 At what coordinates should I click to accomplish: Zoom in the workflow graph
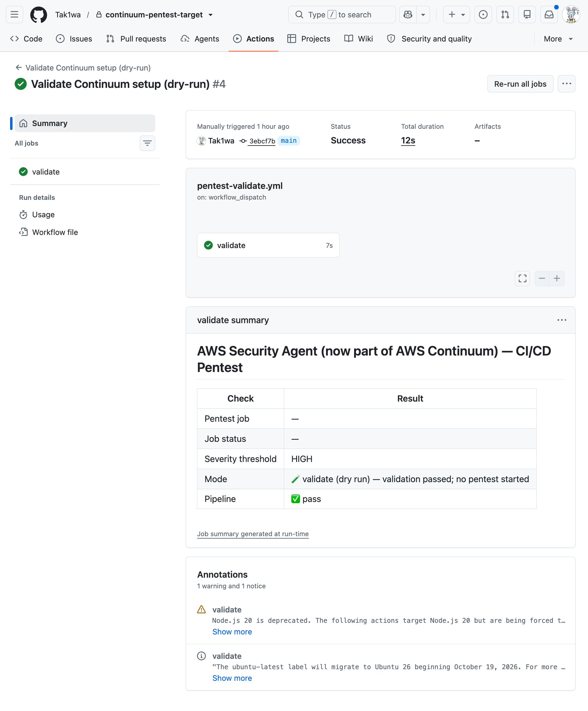(x=557, y=278)
